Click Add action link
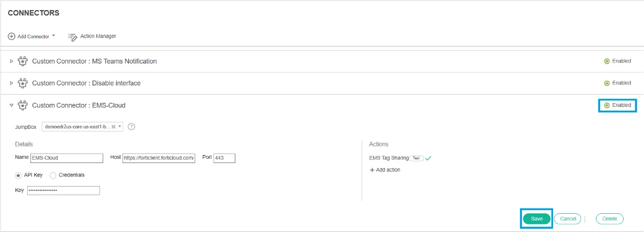644x232 pixels. coord(385,170)
